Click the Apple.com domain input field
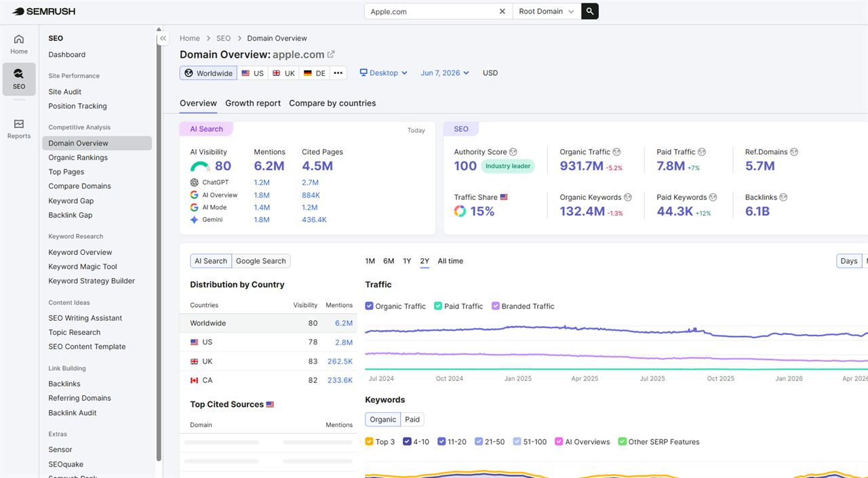 tap(433, 11)
